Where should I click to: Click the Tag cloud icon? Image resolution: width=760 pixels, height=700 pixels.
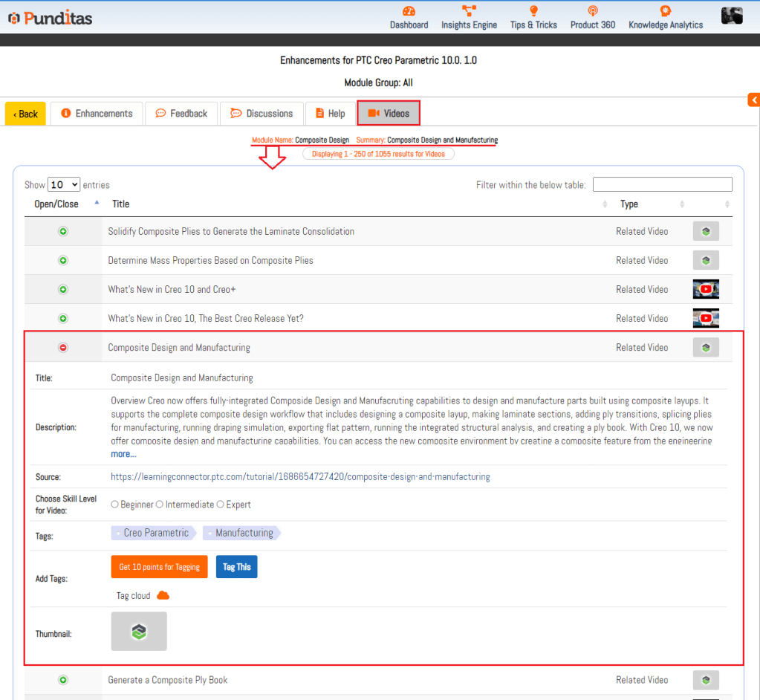[x=163, y=595]
